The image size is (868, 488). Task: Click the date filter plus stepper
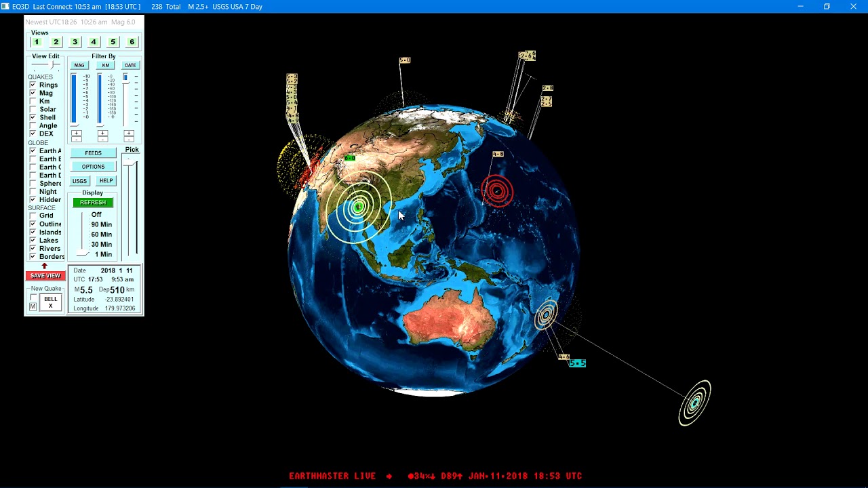129,133
